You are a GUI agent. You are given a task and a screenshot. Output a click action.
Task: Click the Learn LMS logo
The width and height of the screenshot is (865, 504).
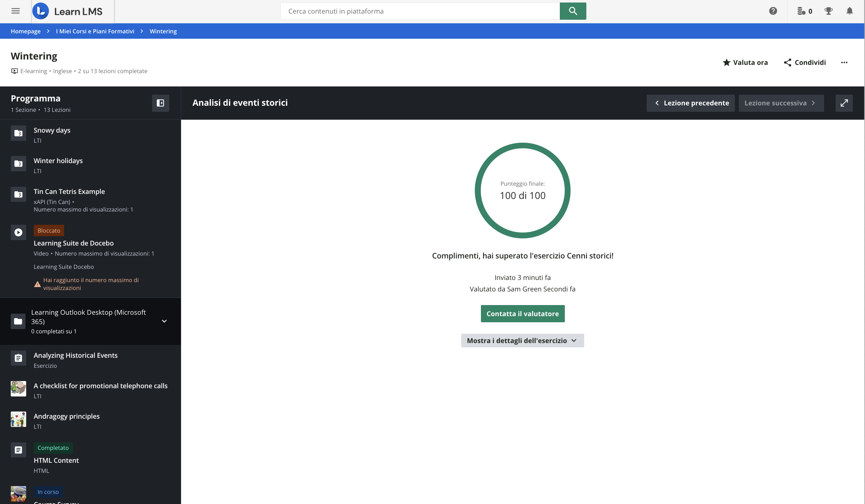[67, 11]
